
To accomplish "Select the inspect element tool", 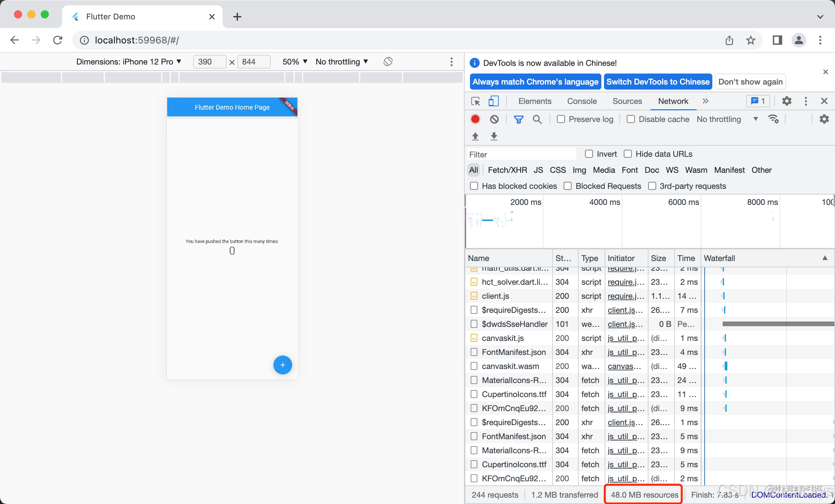I will pos(475,101).
